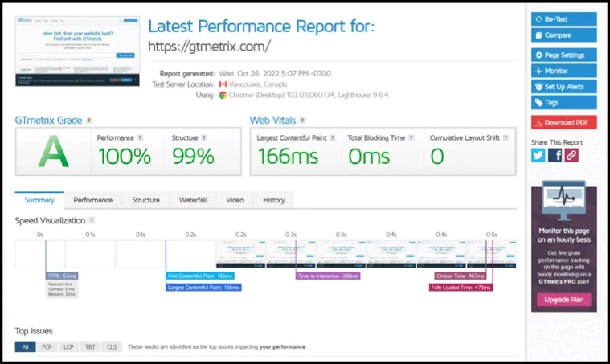Open the History tab
The height and width of the screenshot is (364, 610).
click(273, 200)
